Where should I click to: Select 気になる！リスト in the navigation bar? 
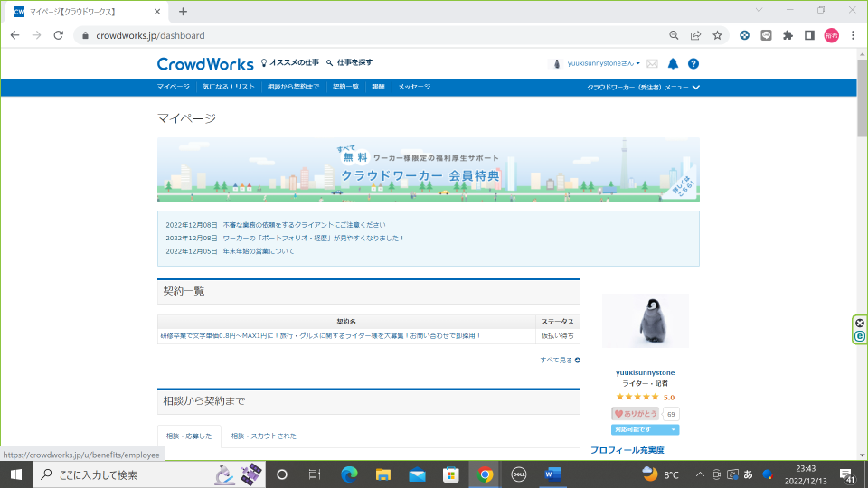(x=229, y=88)
